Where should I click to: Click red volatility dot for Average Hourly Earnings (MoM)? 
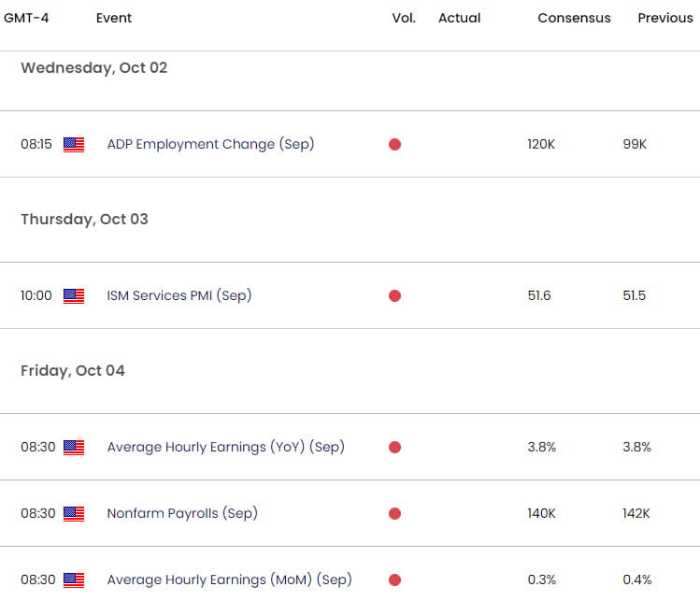pyautogui.click(x=394, y=580)
